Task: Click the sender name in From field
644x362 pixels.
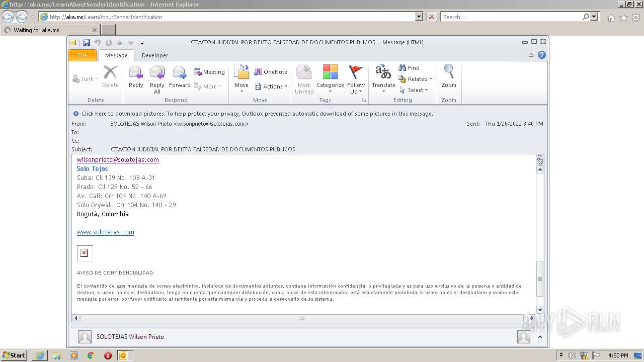Action: (179, 124)
